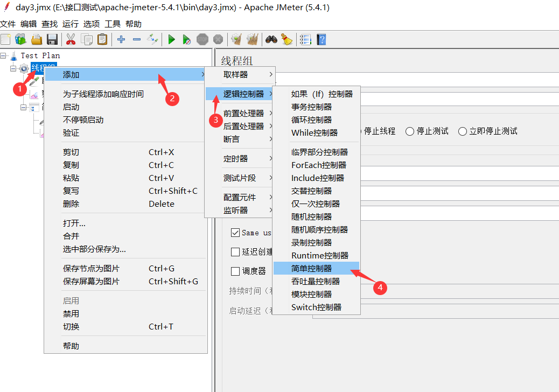559x392 pixels.
Task: Enable the 延迟创建 checkbox
Action: point(235,252)
